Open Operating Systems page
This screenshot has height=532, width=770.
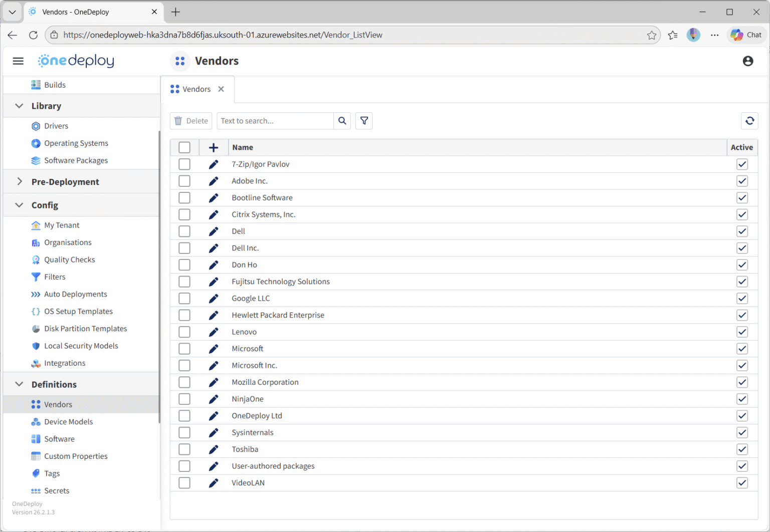(76, 143)
